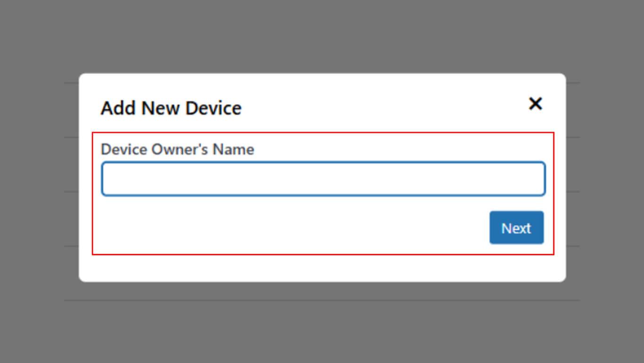Click the Next button below the name field
This screenshot has width=644, height=363.
(516, 228)
